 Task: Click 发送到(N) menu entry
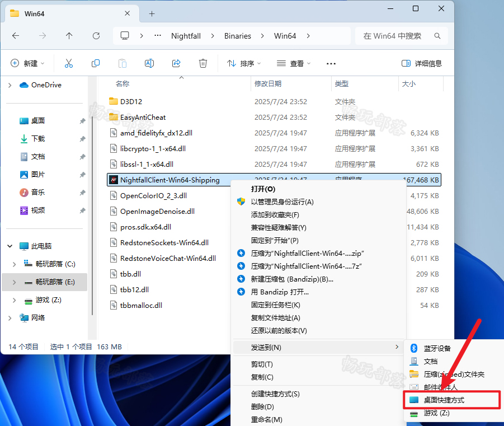(319, 348)
